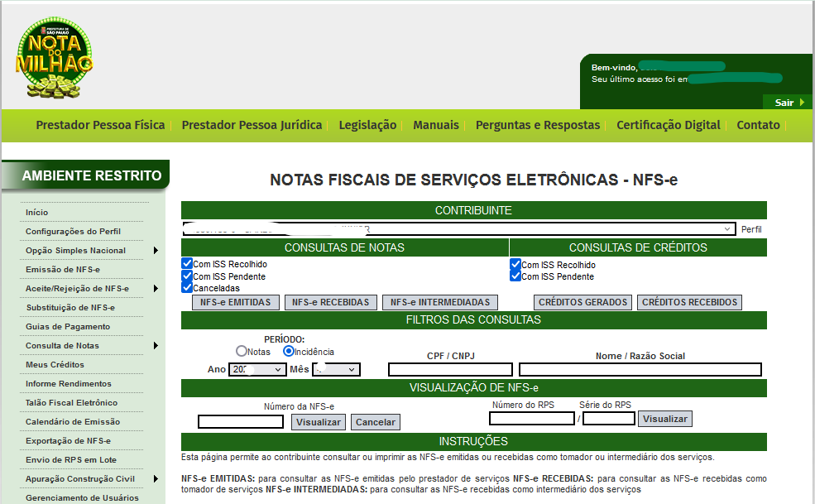Toggle the Canceladas checkbox
Viewport: 815px width, 504px height.
[x=187, y=287]
